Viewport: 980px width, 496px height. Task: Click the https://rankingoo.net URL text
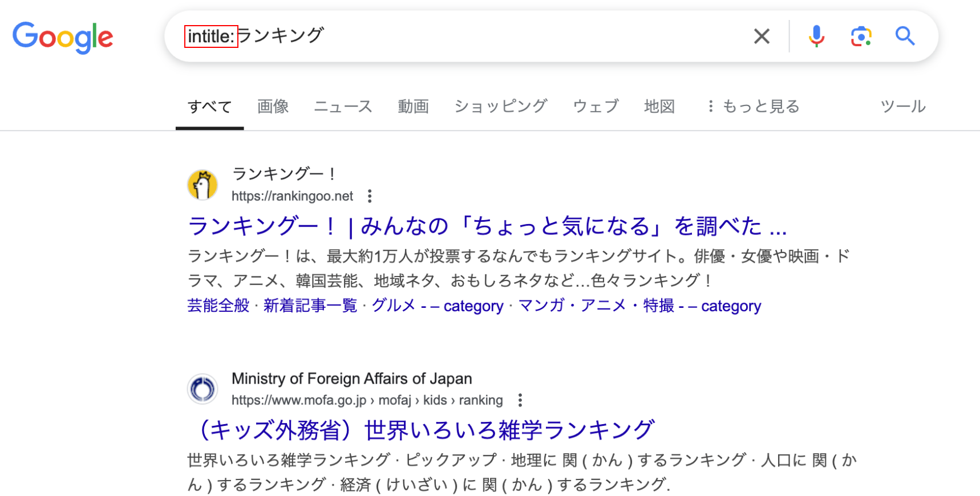pos(292,196)
